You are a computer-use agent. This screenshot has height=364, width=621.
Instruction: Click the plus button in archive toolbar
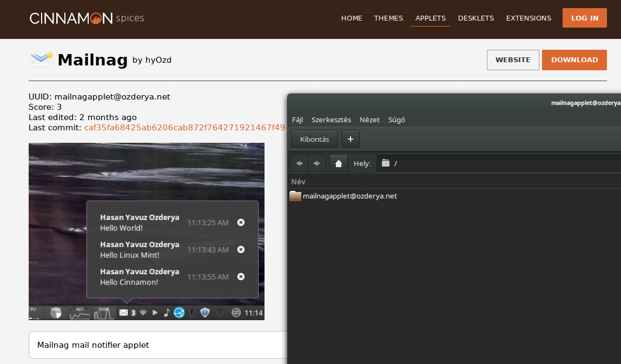coord(350,139)
